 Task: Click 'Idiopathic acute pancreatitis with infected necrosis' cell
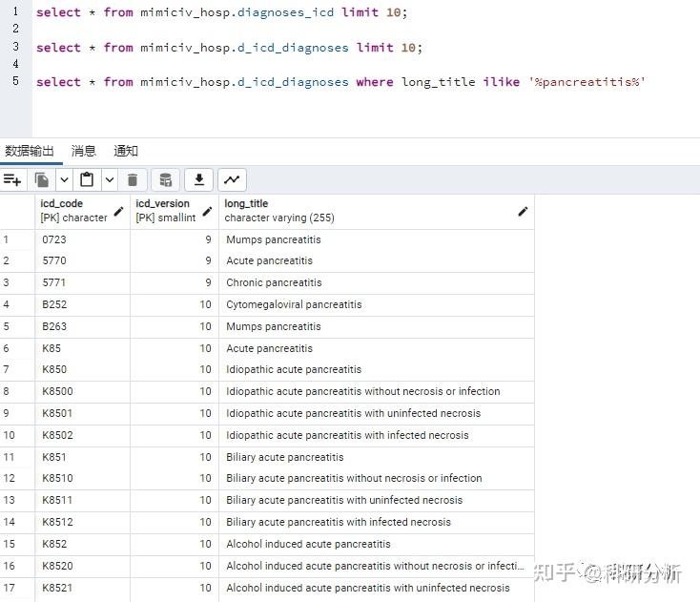[377, 436]
